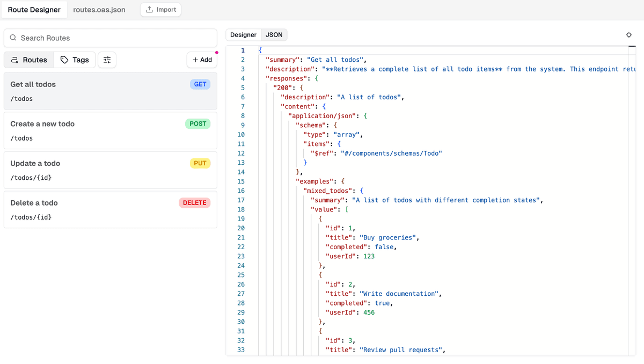Click "Review pull requests" title value
The width and height of the screenshot is (644, 364).
pyautogui.click(x=401, y=350)
